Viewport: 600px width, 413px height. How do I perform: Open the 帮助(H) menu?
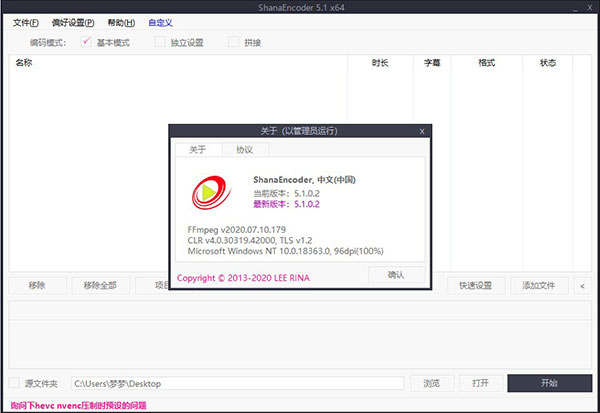[121, 23]
